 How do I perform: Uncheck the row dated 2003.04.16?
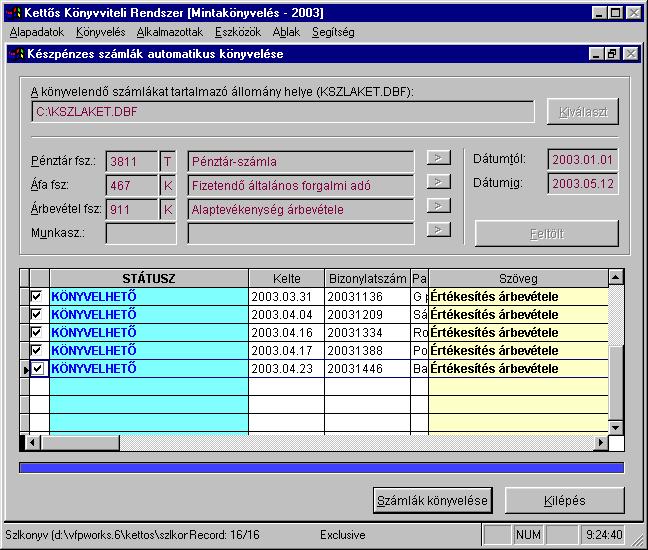pyautogui.click(x=36, y=332)
